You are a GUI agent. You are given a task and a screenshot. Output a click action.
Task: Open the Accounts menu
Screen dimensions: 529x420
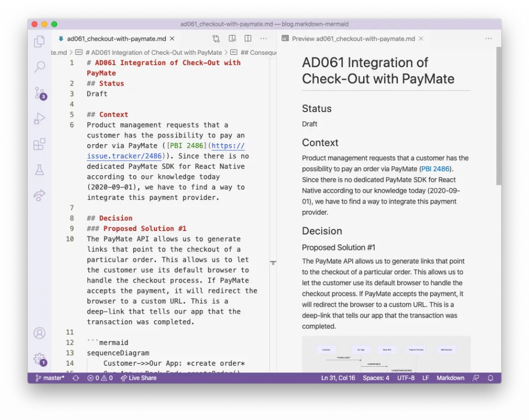point(39,333)
